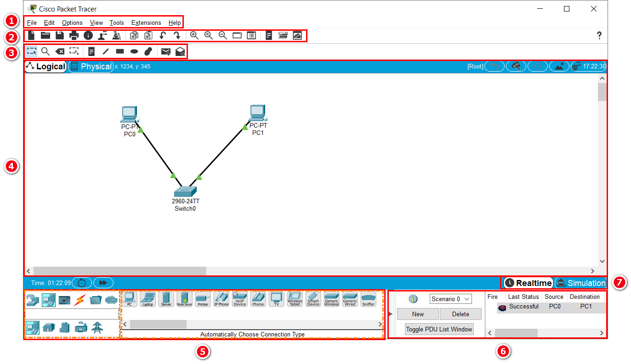Open the Options menu
The width and height of the screenshot is (631, 364).
[x=72, y=22]
